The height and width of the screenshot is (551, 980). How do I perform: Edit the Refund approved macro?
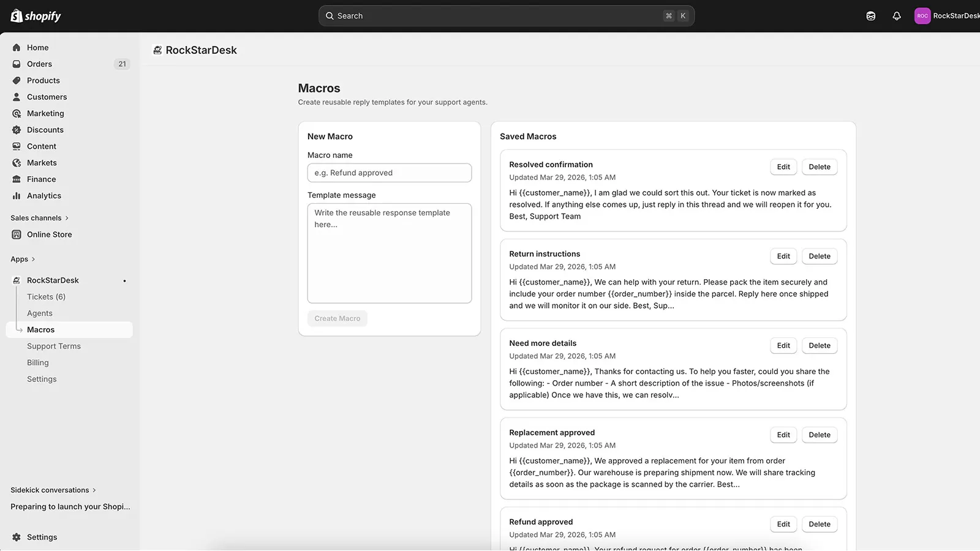[783, 525]
